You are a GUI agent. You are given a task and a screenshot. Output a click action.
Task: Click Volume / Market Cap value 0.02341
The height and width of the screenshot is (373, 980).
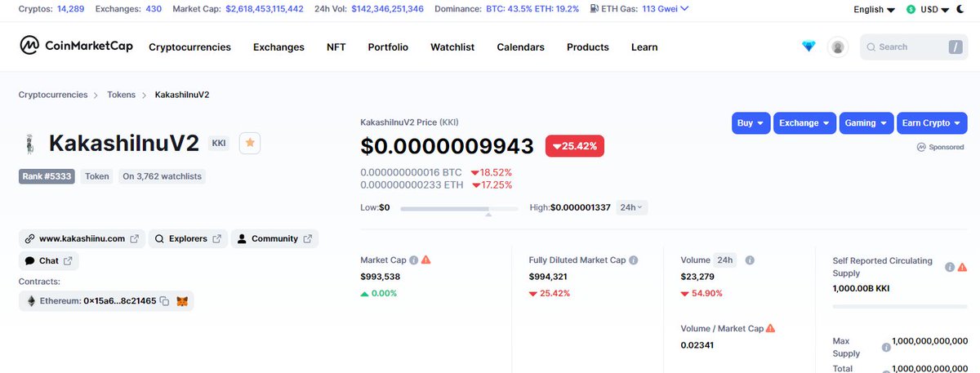(697, 344)
